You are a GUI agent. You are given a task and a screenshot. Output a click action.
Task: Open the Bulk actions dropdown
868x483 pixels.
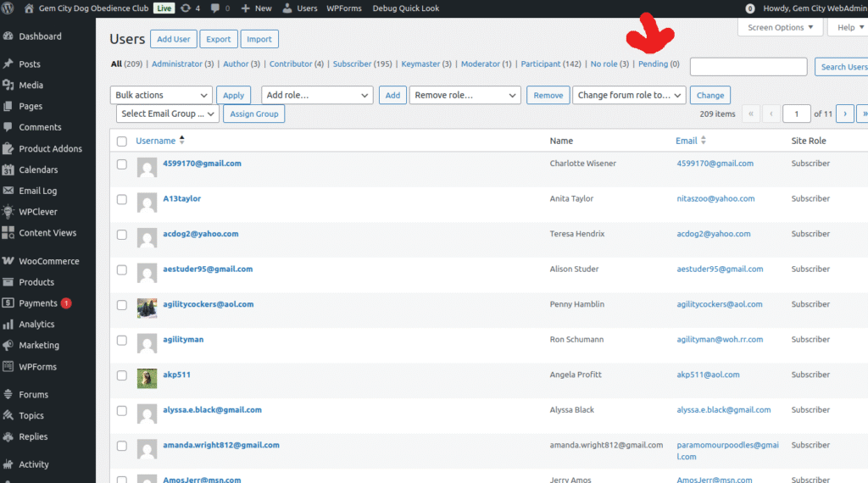pos(161,96)
